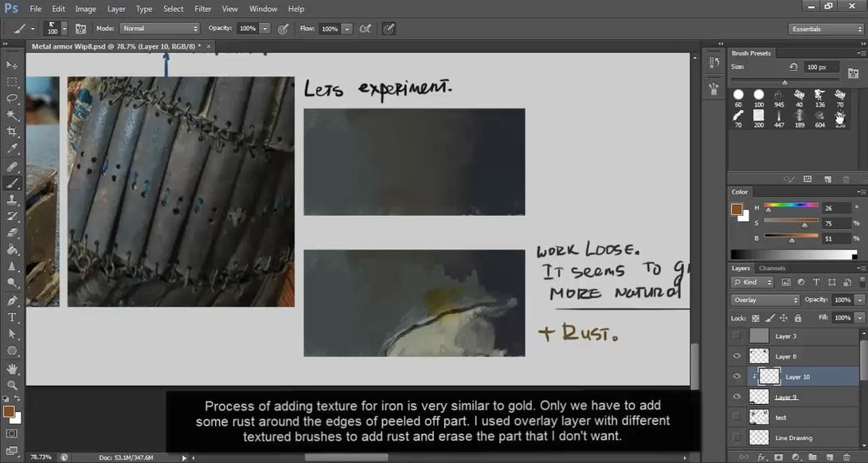Select Layer 8 thumbnail in Layers panel
Image resolution: width=868 pixels, height=463 pixels.
[x=759, y=356]
